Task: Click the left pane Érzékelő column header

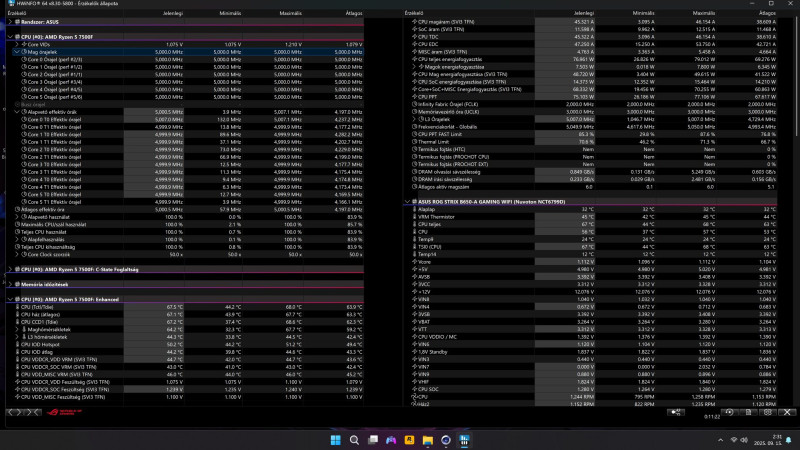Action: click(17, 13)
